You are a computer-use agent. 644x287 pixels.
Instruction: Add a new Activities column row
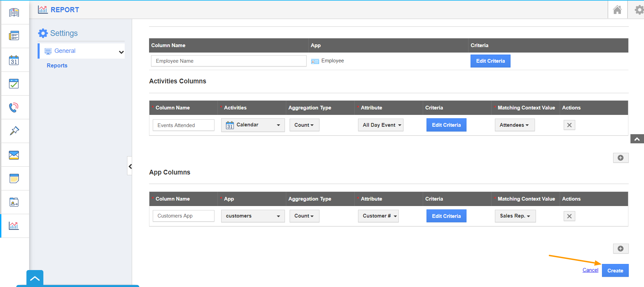(x=621, y=158)
